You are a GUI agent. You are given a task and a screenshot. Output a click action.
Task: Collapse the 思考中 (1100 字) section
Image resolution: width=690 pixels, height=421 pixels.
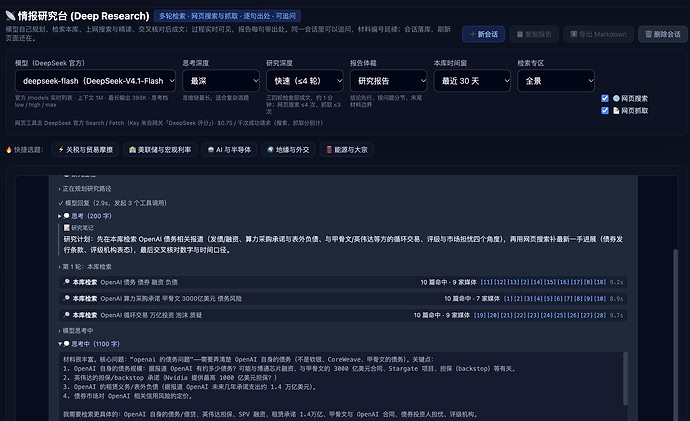[88, 344]
